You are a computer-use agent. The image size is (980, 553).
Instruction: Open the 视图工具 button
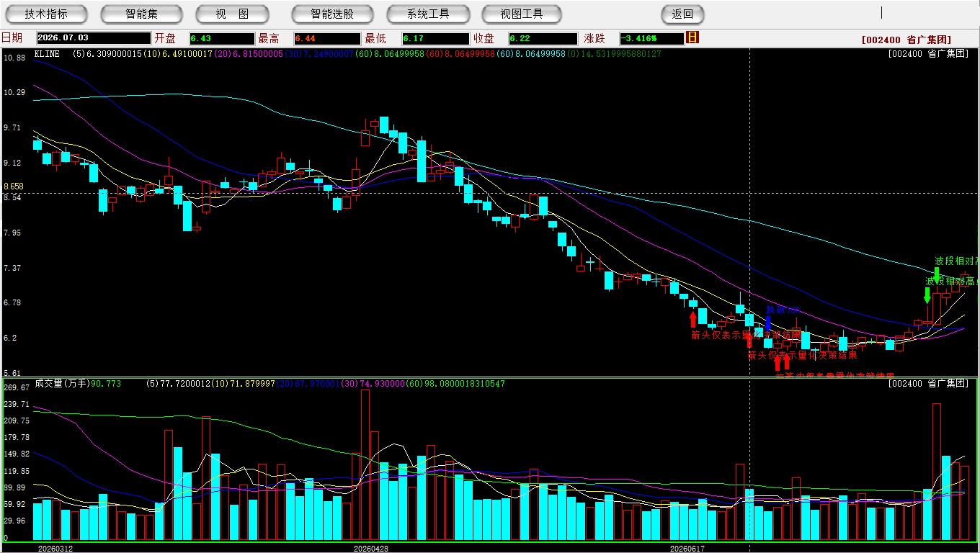click(522, 14)
